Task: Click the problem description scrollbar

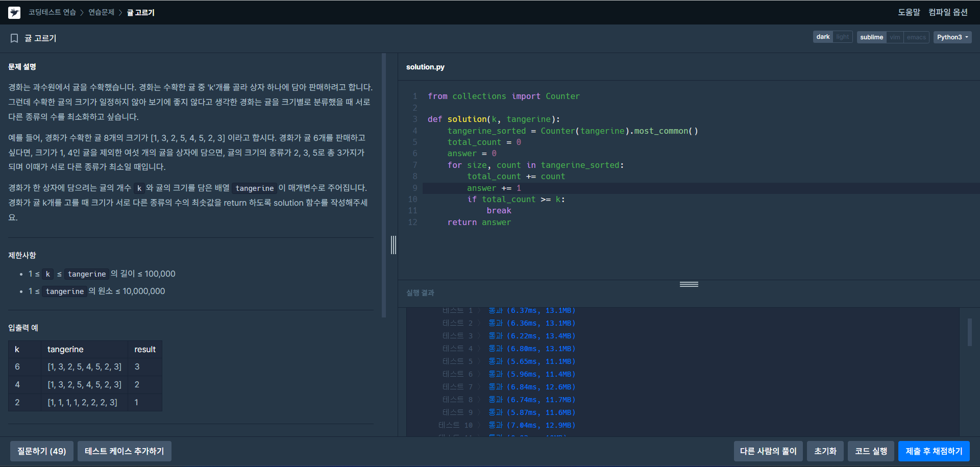Action: pos(384,185)
